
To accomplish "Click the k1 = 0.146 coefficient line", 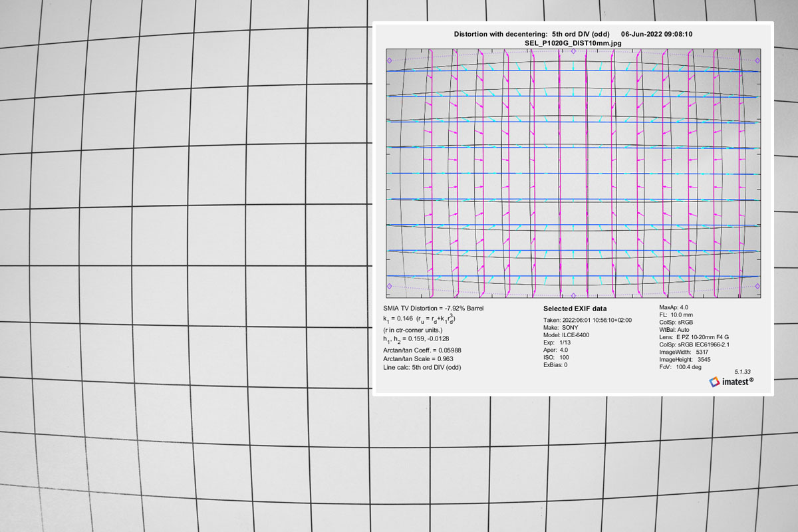I will coord(419,319).
